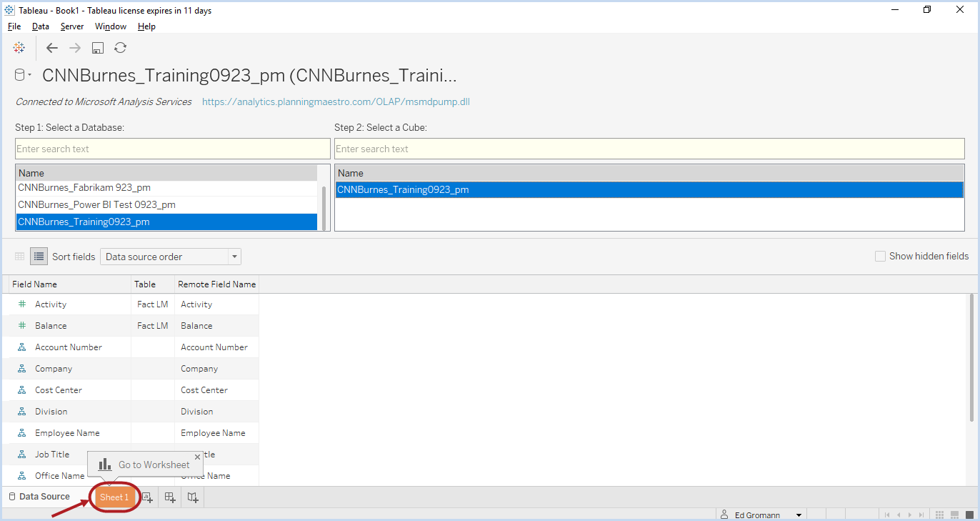980x521 pixels.
Task: Click hierarchy icon beside Cost Center
Action: click(x=21, y=390)
